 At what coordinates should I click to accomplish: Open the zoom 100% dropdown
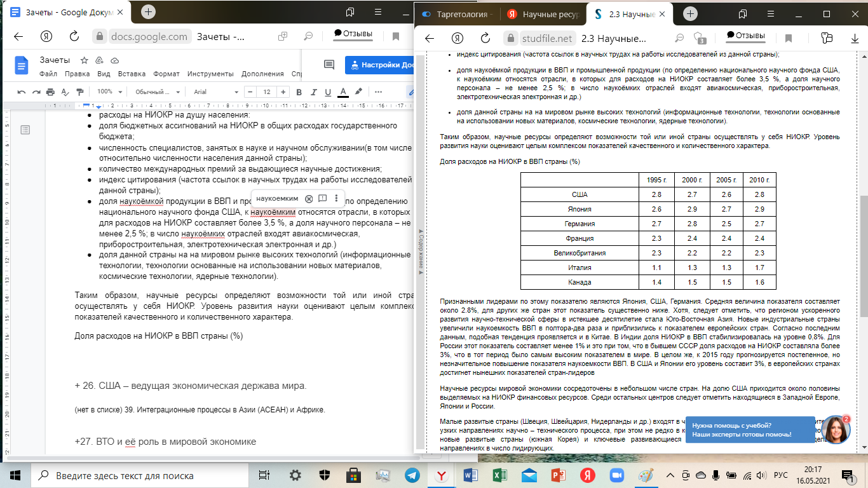coord(108,91)
